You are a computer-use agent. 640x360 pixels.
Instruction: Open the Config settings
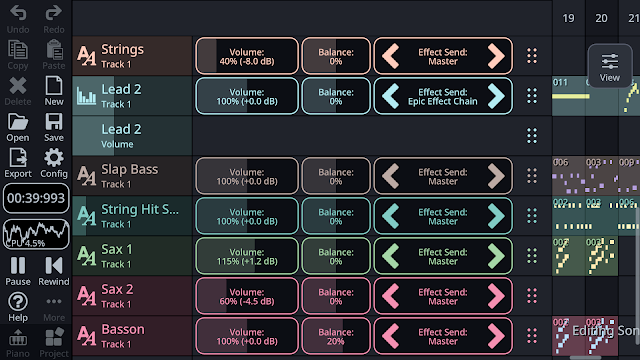coord(53,163)
